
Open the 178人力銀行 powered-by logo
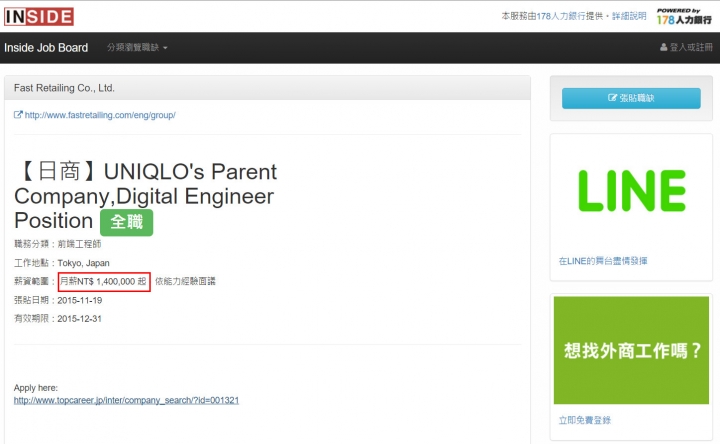point(684,17)
